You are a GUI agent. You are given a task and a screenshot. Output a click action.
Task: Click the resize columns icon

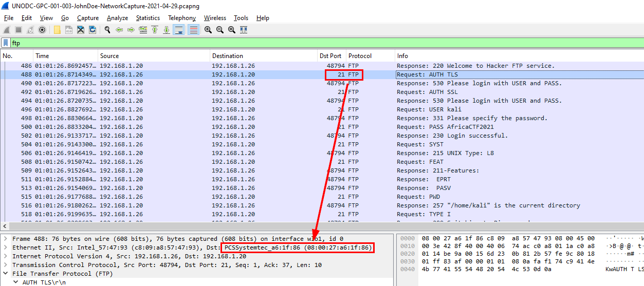(243, 30)
